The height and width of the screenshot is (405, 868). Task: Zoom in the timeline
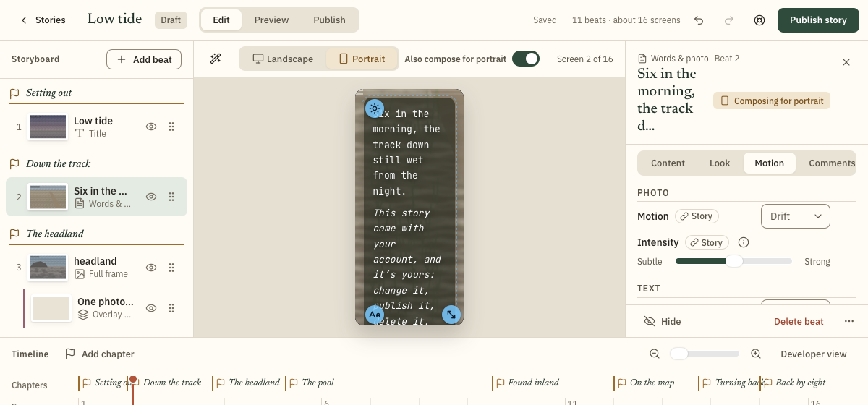point(756,354)
